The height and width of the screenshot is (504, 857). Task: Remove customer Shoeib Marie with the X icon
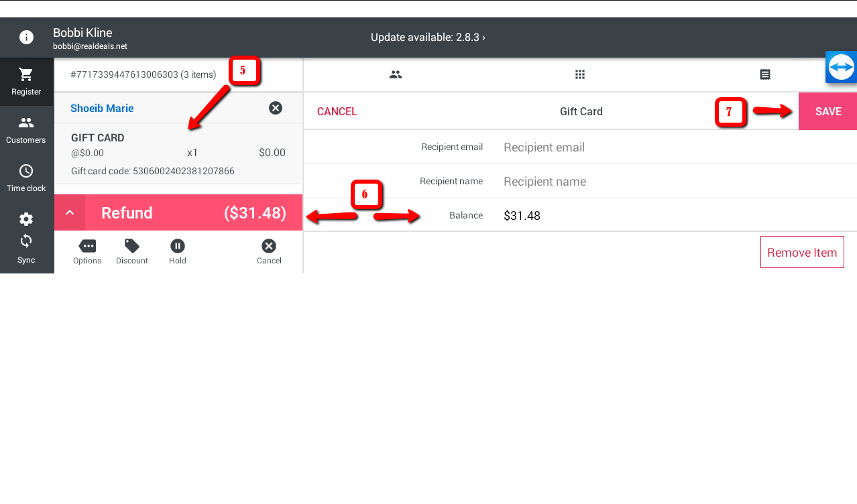pos(276,108)
